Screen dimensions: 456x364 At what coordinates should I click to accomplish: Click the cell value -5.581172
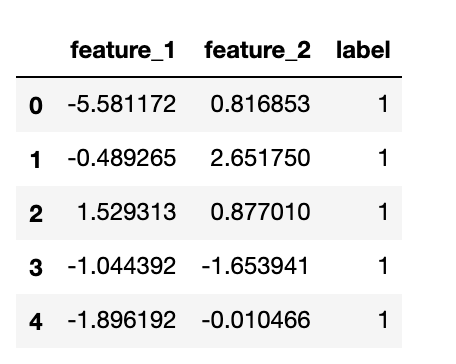click(122, 104)
